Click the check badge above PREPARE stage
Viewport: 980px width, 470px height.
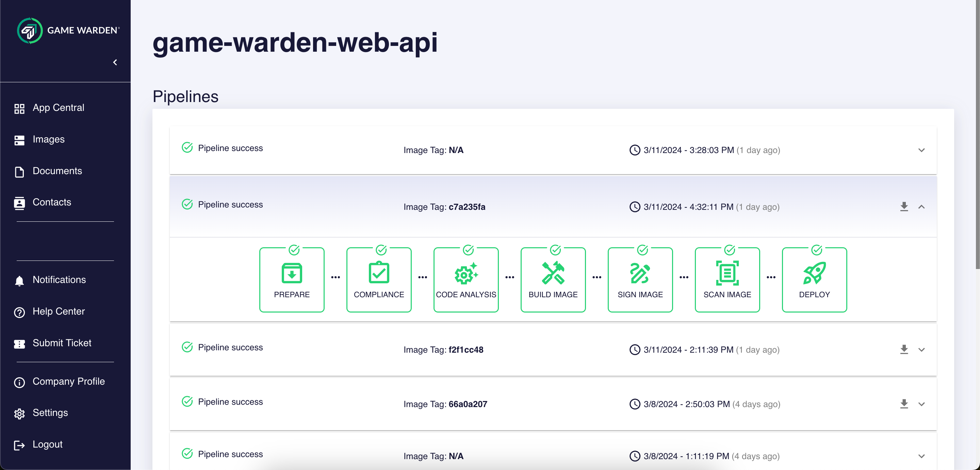294,250
